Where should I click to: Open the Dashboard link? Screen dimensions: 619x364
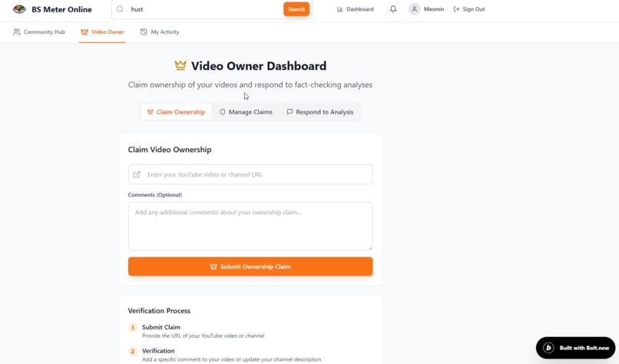tap(356, 9)
